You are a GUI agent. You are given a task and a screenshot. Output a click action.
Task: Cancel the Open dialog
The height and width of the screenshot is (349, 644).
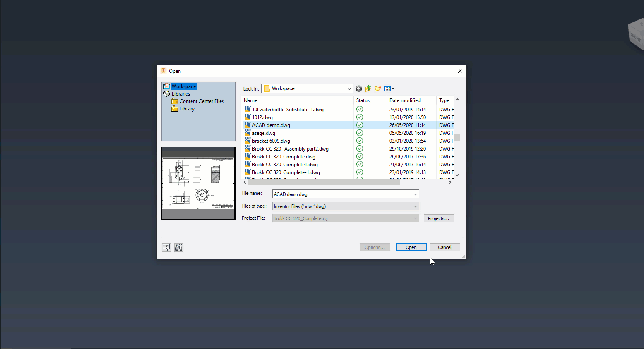coord(445,247)
